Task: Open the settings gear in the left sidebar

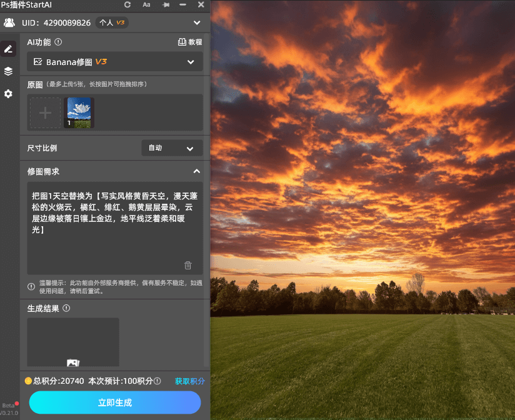Action: click(x=8, y=94)
